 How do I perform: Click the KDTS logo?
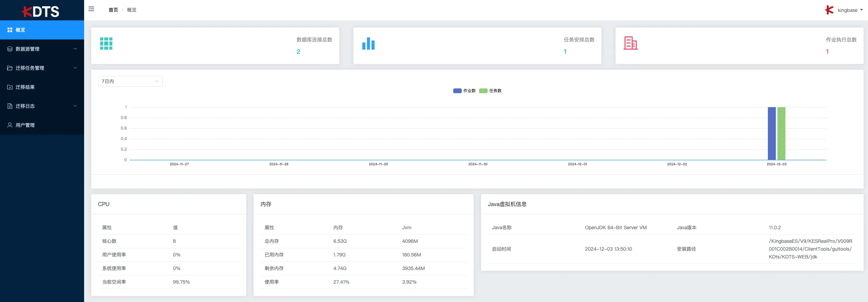(x=41, y=12)
